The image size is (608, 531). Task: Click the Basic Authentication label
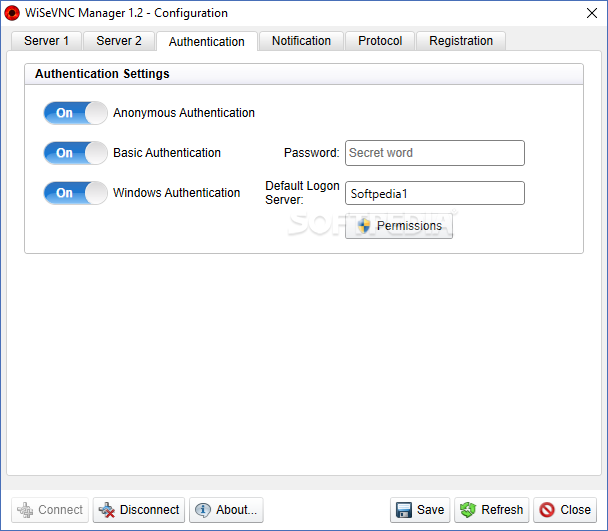[x=167, y=153]
